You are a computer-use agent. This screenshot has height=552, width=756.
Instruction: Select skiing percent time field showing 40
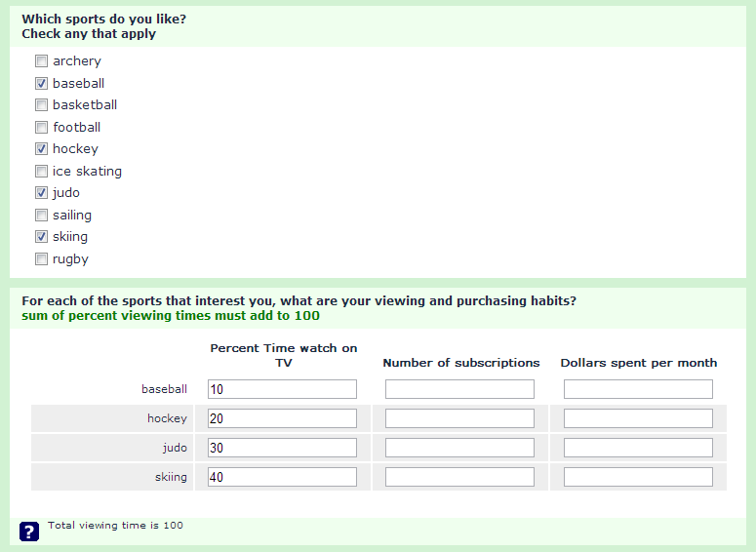point(282,477)
